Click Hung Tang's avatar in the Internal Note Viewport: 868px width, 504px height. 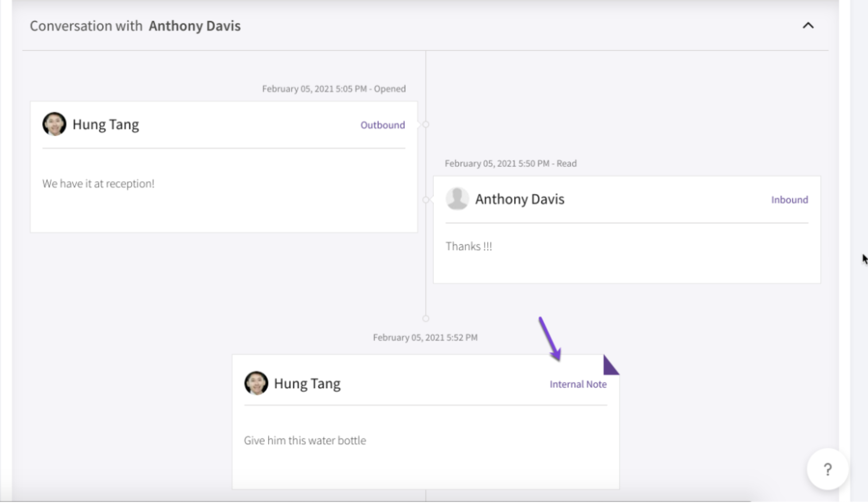click(x=256, y=383)
